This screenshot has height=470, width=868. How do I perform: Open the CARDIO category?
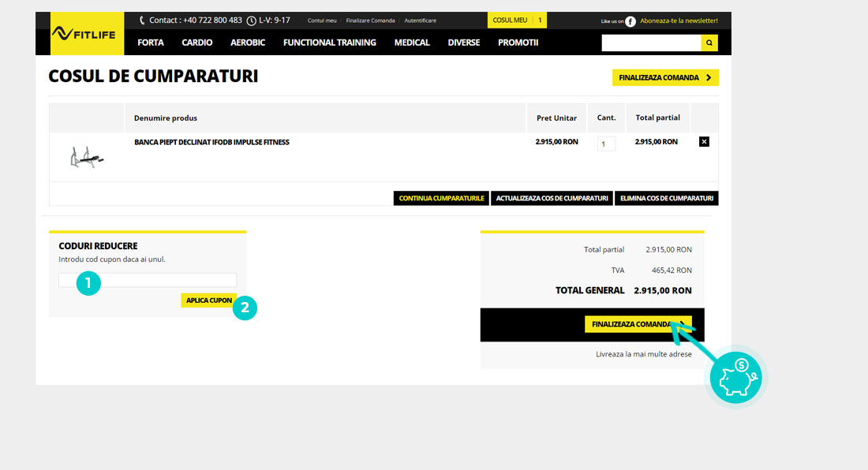[197, 43]
